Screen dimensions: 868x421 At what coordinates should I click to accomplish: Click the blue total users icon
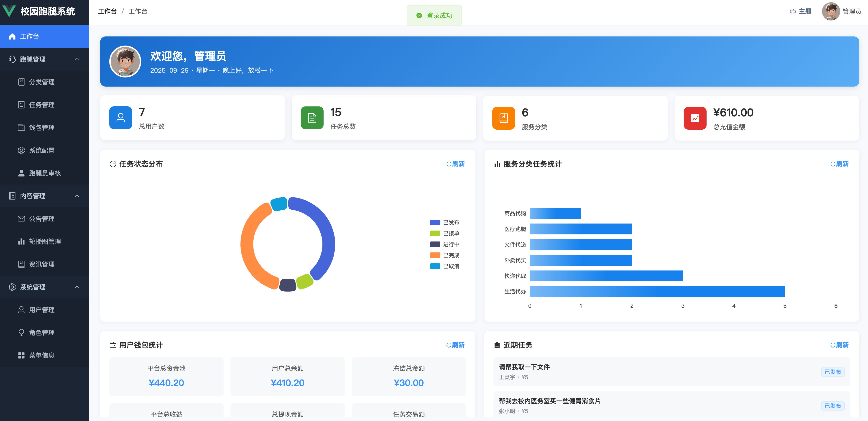coord(120,118)
